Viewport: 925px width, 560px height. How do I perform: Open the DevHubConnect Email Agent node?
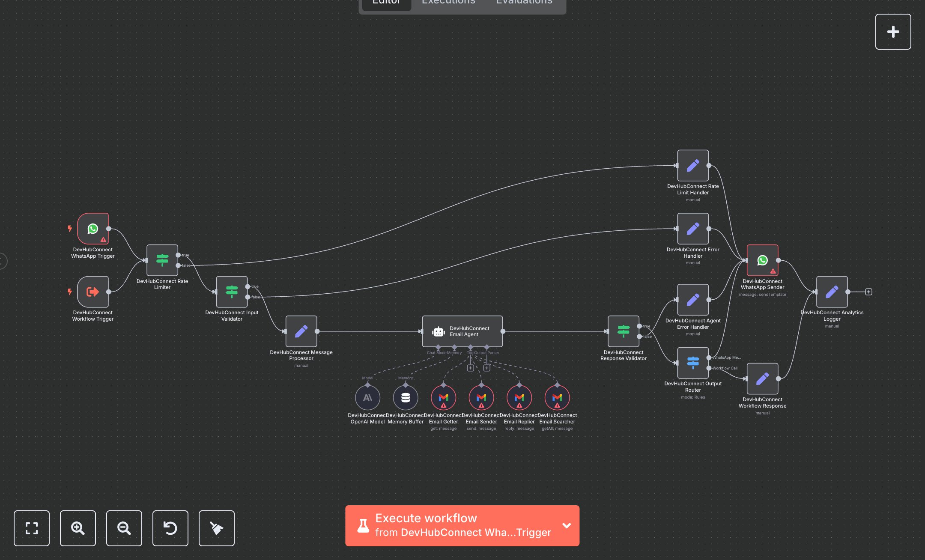tap(462, 331)
